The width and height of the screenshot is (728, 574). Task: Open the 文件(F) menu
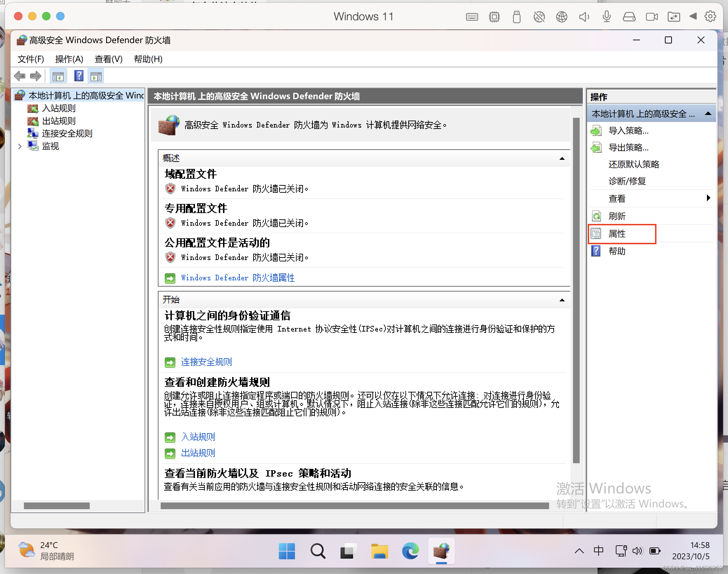(x=31, y=59)
